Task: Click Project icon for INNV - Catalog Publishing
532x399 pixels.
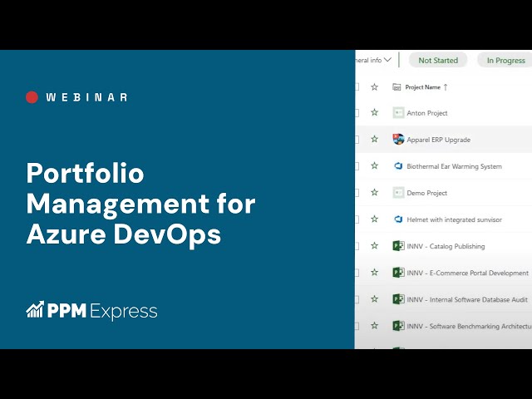Action: click(x=398, y=246)
